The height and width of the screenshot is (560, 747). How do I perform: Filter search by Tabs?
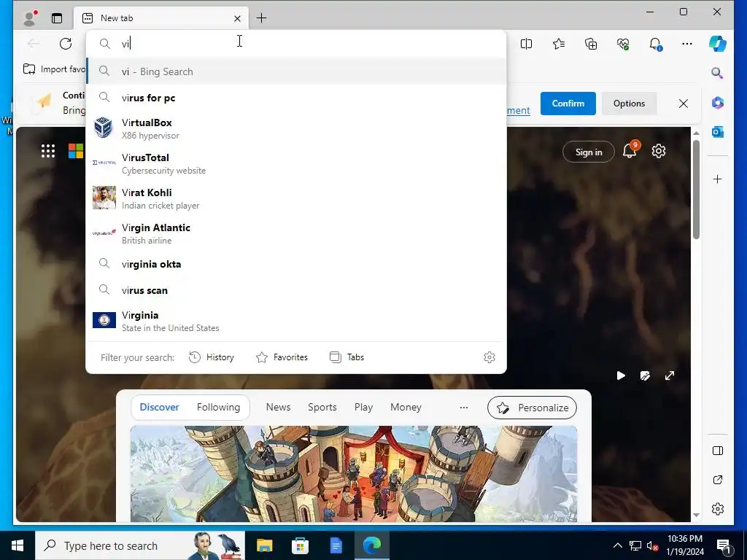pyautogui.click(x=347, y=357)
